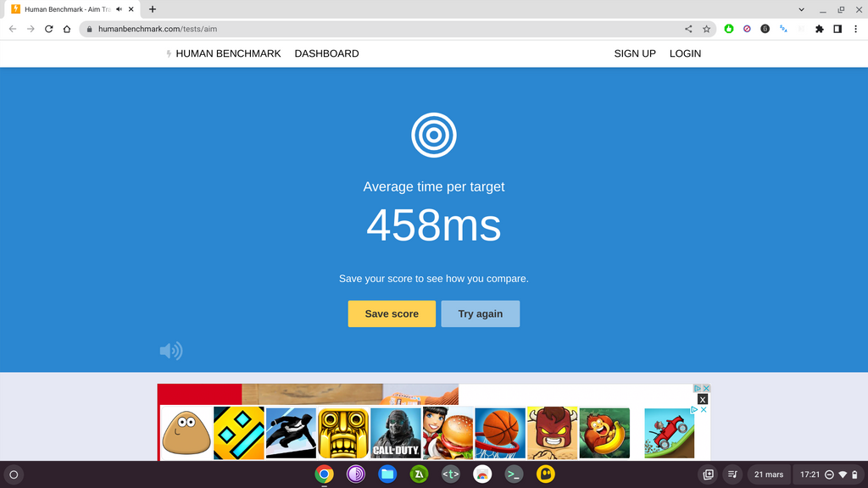The image size is (868, 488).
Task: Click the share page icon in address bar
Action: click(x=688, y=29)
